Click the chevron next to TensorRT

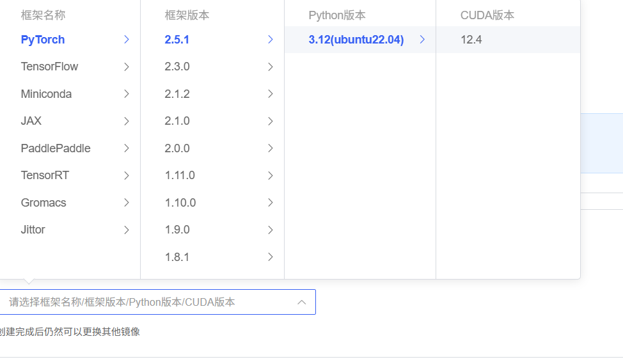(127, 176)
